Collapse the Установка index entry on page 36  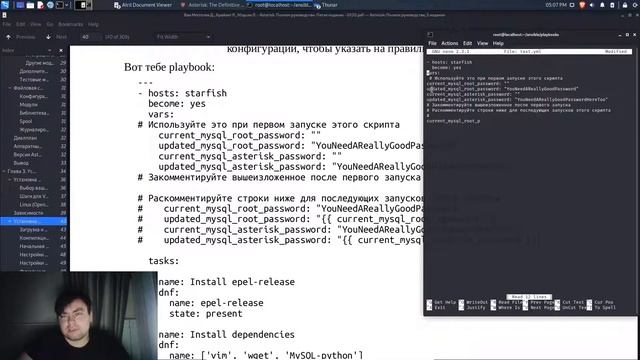(x=10, y=180)
